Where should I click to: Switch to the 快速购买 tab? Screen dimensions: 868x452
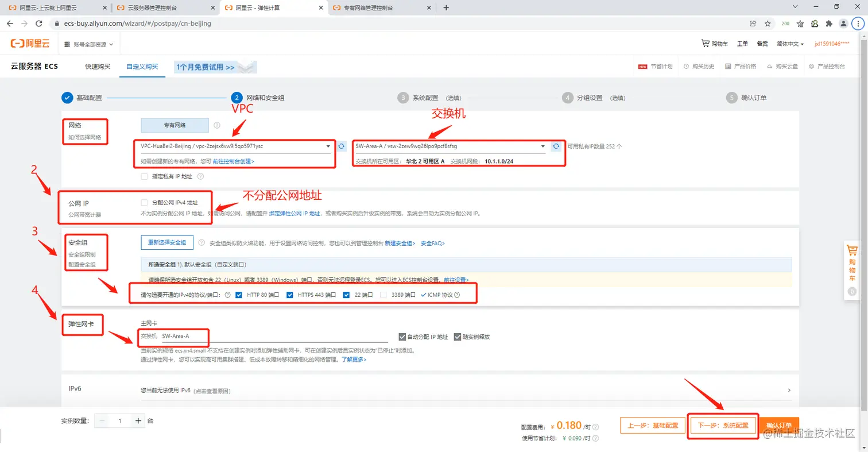(98, 67)
